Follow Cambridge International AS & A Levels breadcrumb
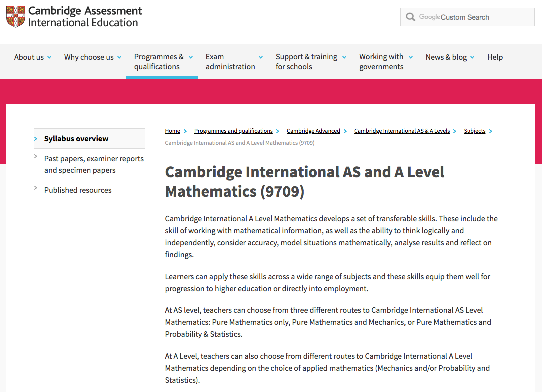This screenshot has width=542, height=392. 402,131
